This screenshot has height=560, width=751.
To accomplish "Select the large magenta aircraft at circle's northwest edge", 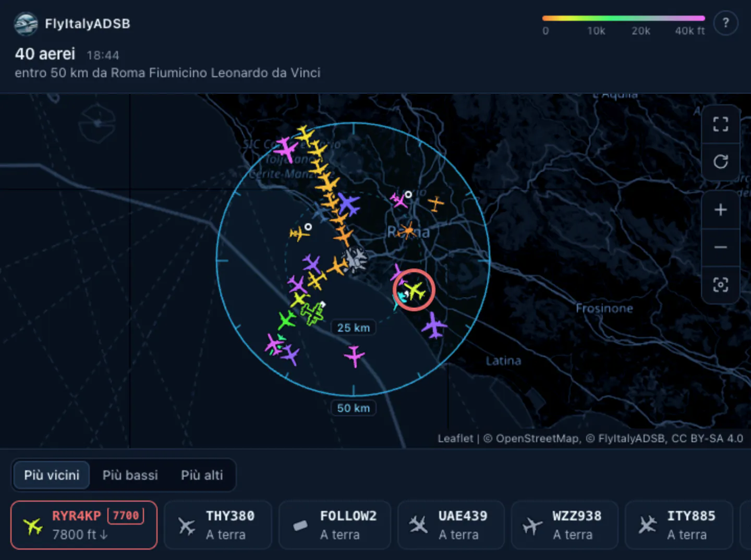I will (x=286, y=149).
